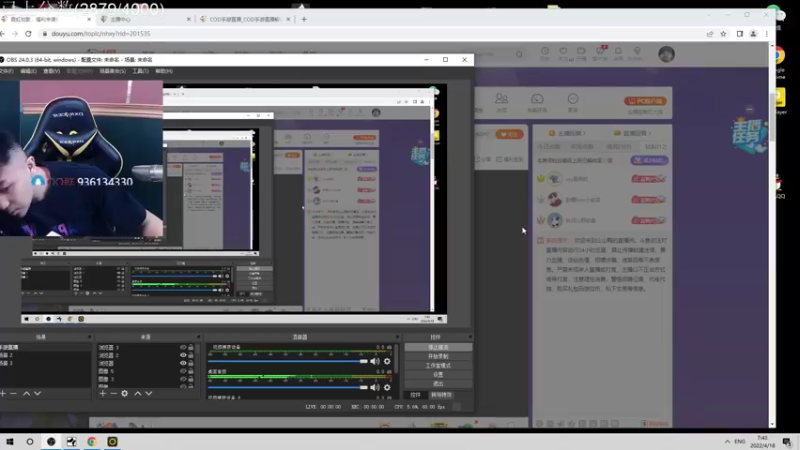
Task: Open settings gear for first mixer track
Action: 387,361
